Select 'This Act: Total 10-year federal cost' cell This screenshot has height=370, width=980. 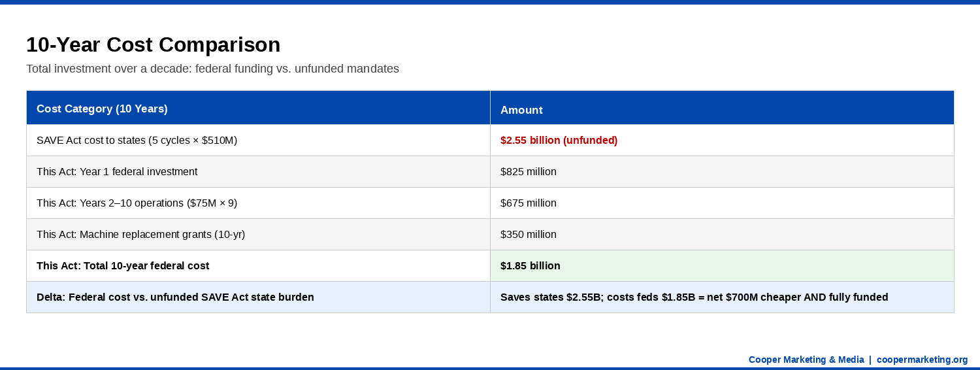[x=258, y=265]
